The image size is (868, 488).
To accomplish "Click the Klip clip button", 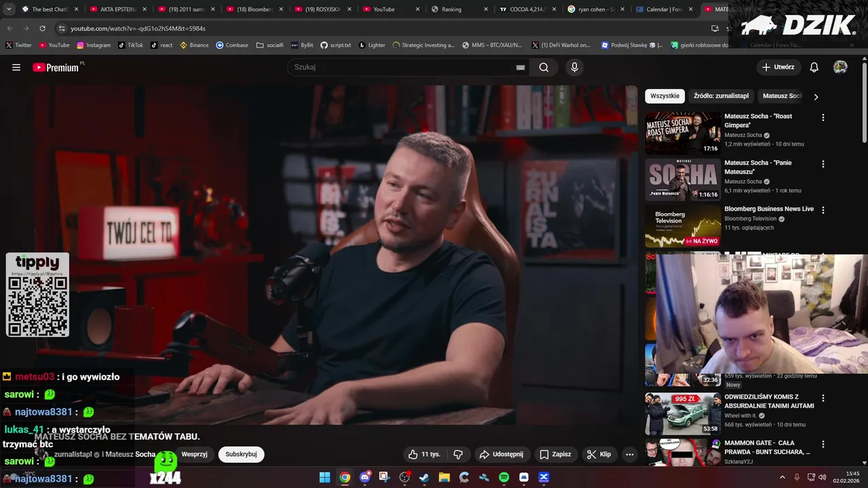I will tap(599, 454).
